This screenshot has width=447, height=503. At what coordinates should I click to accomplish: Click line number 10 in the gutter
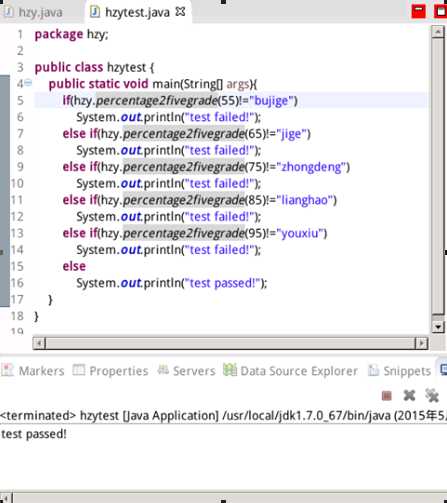click(x=17, y=183)
